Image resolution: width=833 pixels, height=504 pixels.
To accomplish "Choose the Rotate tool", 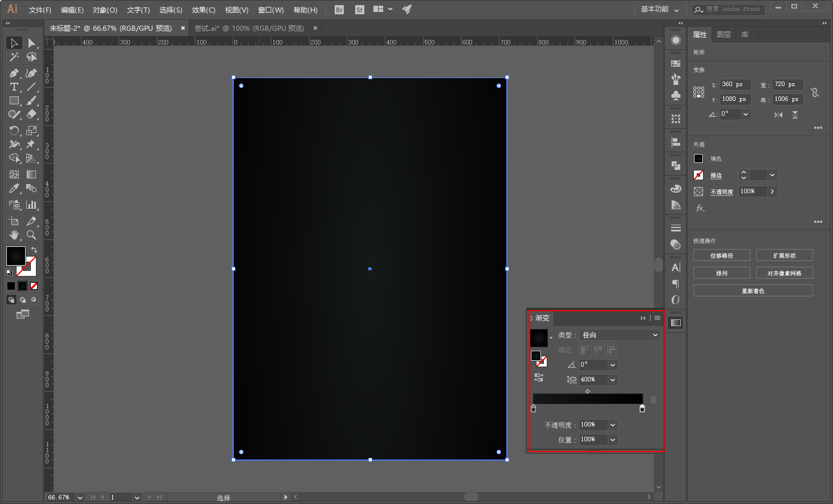I will 14,131.
